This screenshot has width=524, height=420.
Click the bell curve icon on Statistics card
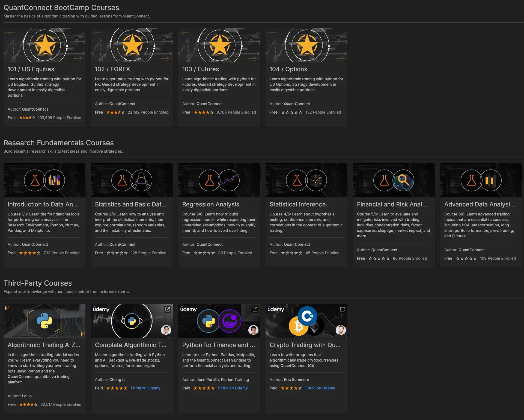(141, 181)
